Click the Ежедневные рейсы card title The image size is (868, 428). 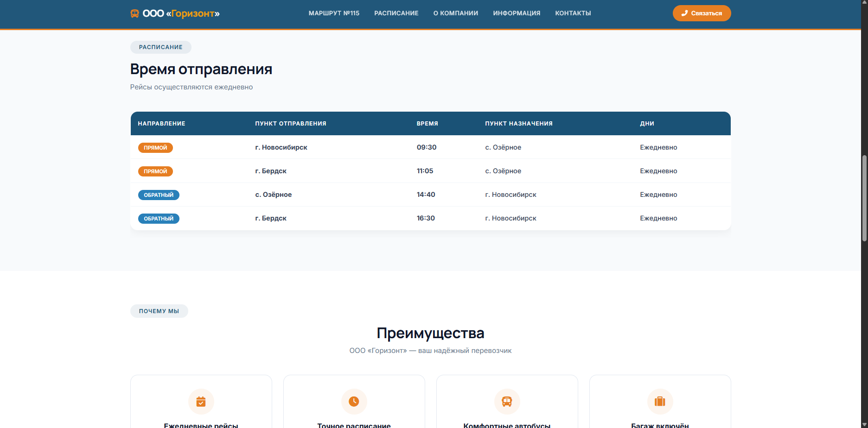(201, 425)
